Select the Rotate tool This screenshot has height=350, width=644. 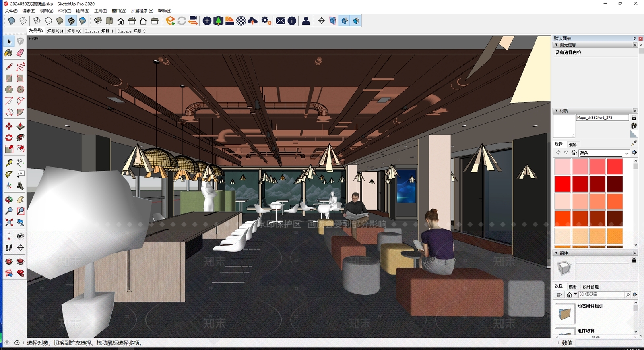9,138
